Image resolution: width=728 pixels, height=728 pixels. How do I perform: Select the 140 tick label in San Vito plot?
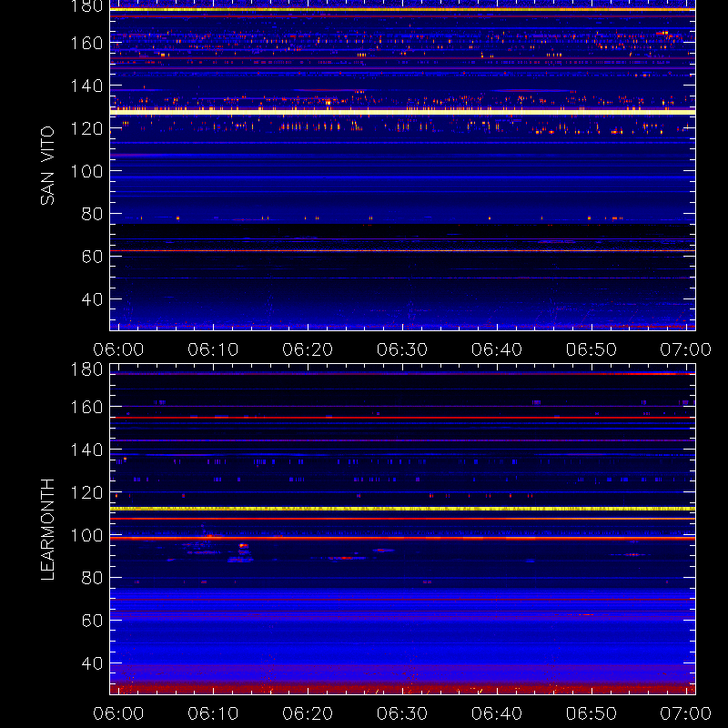86,86
